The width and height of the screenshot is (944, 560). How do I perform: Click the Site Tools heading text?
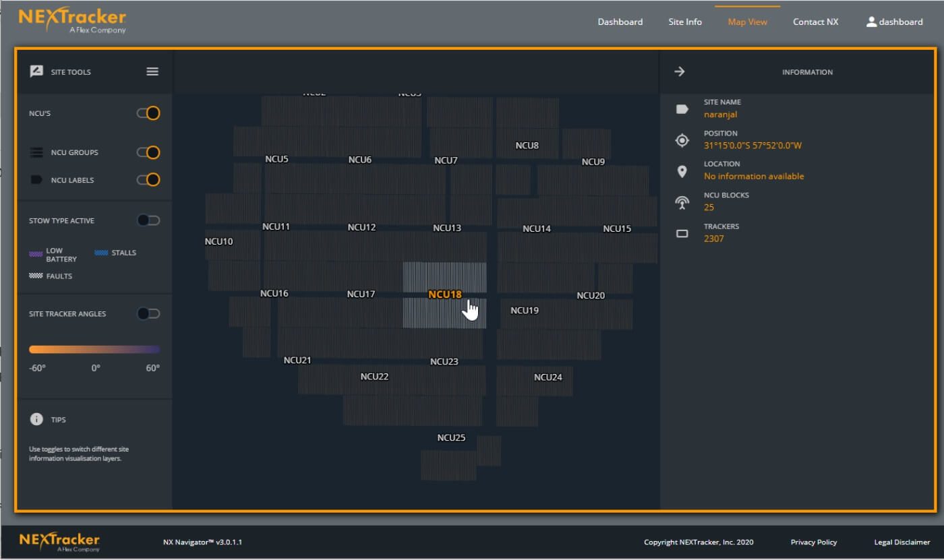(71, 72)
